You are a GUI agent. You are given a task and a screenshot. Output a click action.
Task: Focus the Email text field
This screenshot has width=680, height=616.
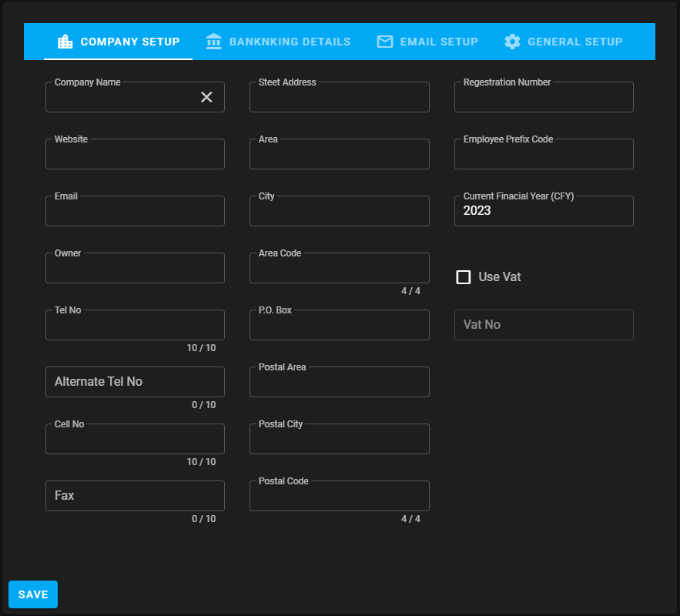[x=135, y=212]
